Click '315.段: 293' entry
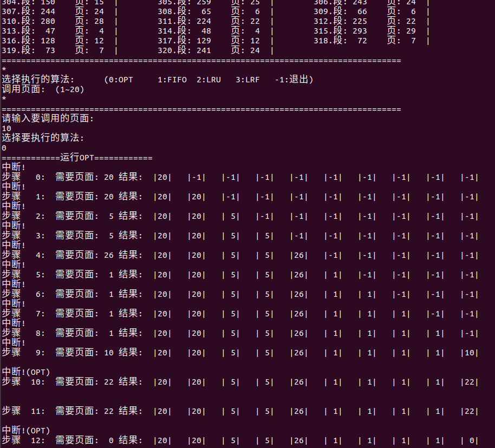495x448 pixels. click(340, 31)
